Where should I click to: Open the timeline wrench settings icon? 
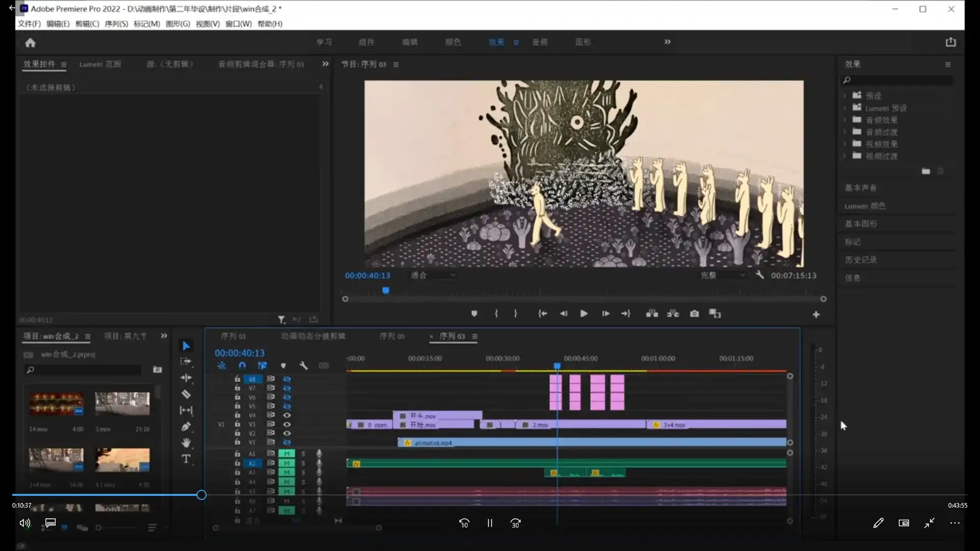click(303, 365)
